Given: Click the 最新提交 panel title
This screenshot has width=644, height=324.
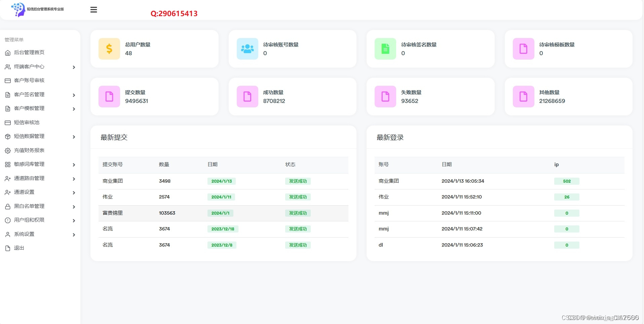Looking at the screenshot, I should tap(114, 137).
